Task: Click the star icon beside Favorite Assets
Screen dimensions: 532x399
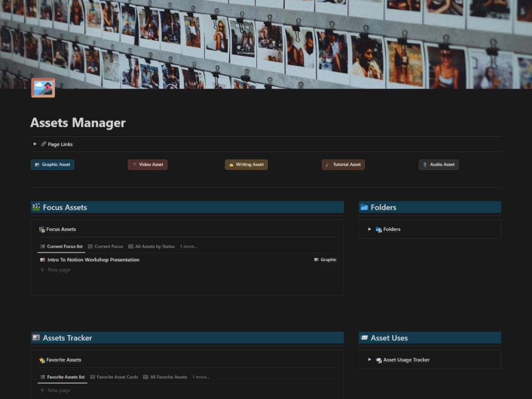Action: 42,360
